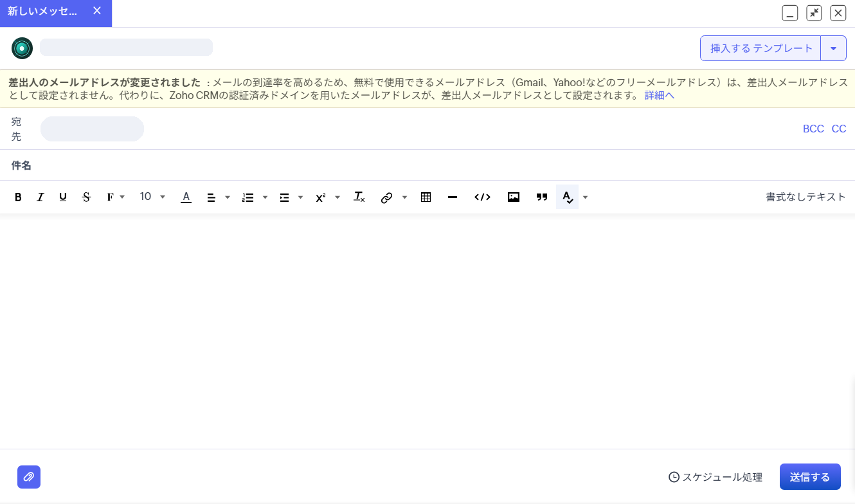855x504 pixels.
Task: Open template dropdown arrow
Action: coord(834,48)
